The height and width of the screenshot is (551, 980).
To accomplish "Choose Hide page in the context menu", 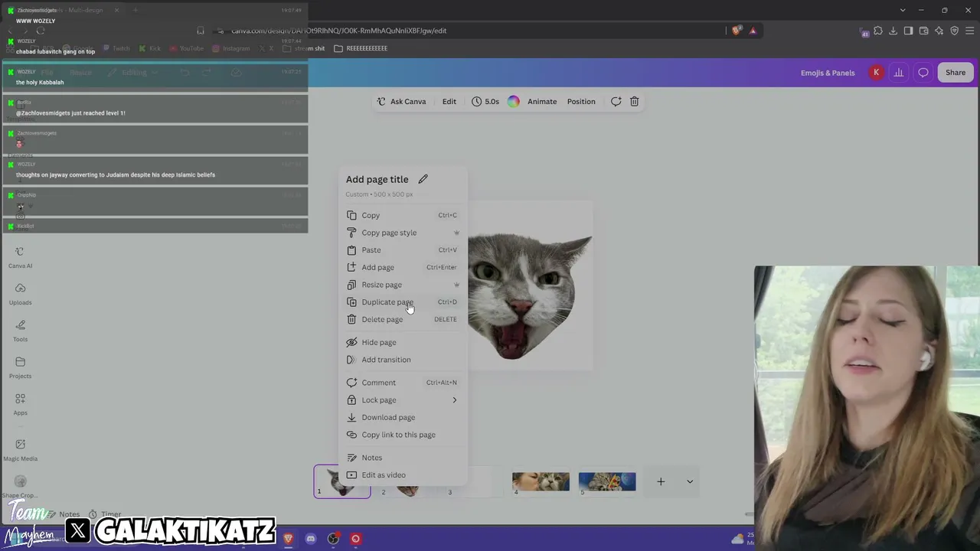I will tap(403, 342).
